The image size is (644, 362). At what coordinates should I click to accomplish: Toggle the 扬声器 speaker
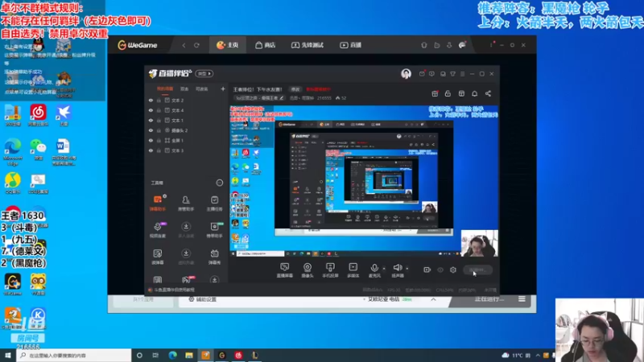[x=397, y=270]
